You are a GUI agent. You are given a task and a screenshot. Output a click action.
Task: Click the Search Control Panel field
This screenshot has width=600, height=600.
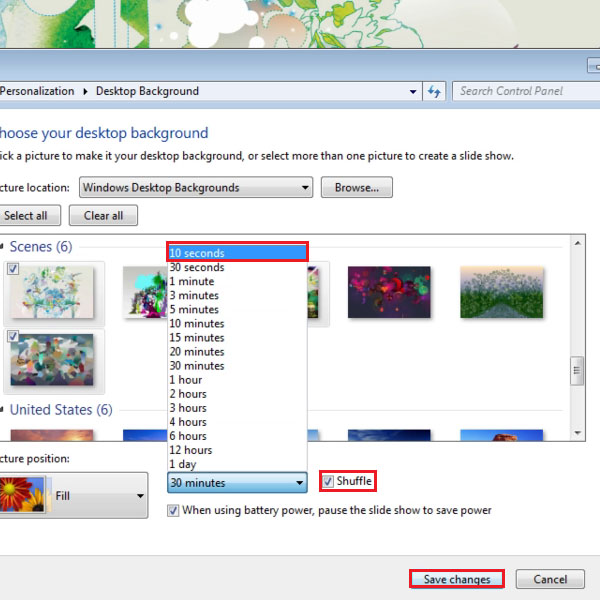[526, 91]
